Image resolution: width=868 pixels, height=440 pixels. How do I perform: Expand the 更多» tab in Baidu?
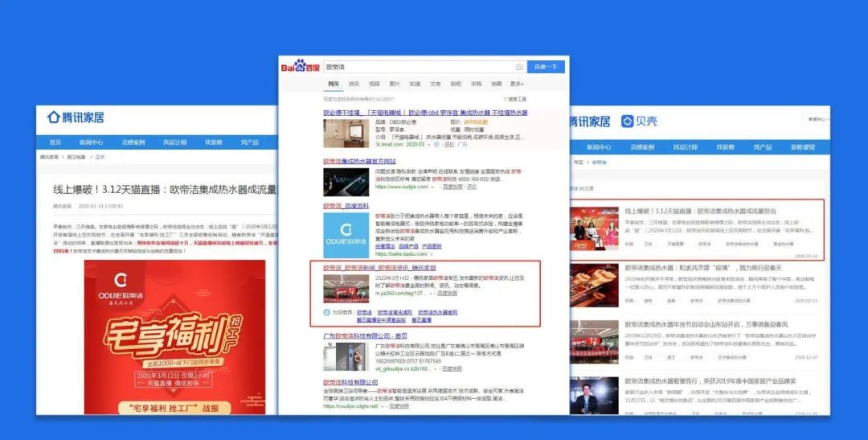coord(517,84)
